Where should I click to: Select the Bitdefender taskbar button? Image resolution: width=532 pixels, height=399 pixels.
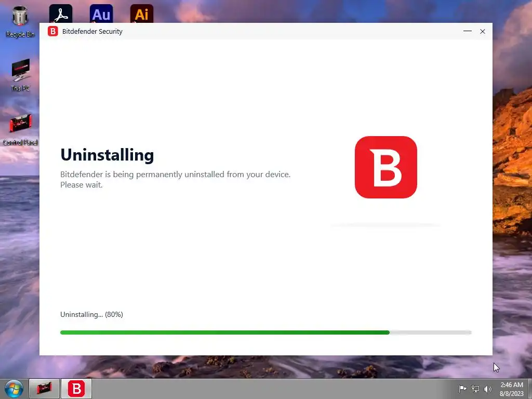pos(76,389)
